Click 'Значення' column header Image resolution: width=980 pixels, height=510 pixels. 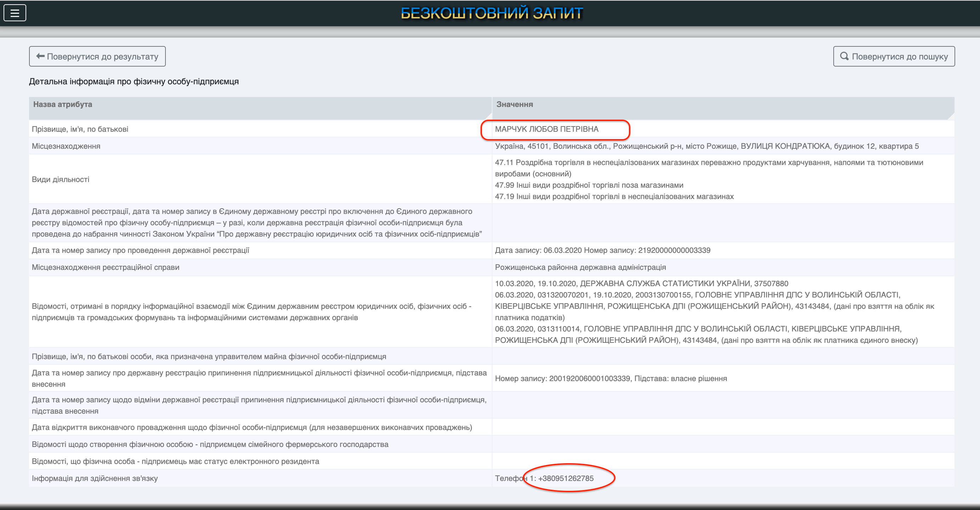click(x=514, y=104)
